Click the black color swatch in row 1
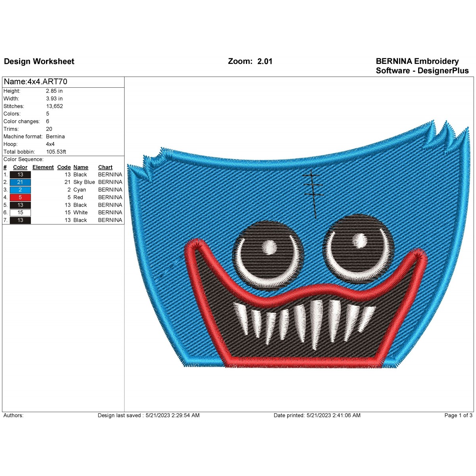The image size is (476, 476). click(x=20, y=175)
